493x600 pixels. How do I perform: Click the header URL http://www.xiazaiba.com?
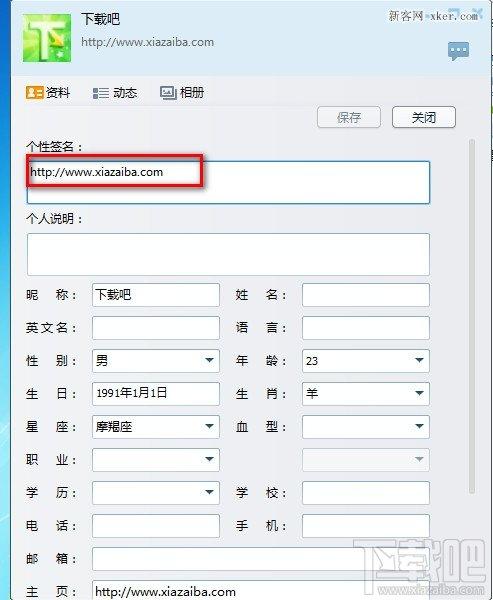147,42
